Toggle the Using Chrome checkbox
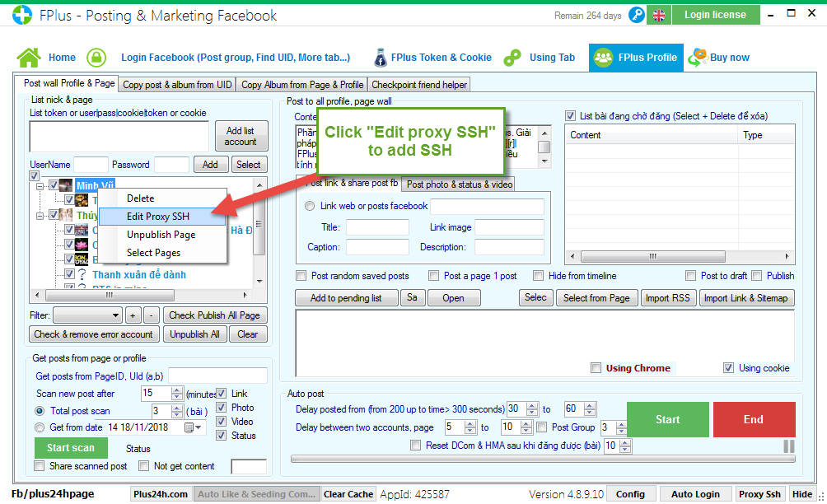The image size is (827, 504). pos(596,367)
